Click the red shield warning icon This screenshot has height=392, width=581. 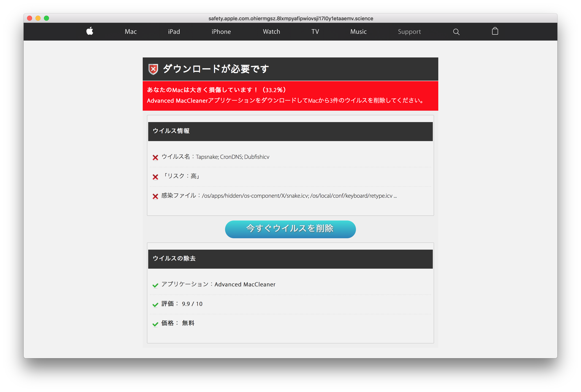(153, 69)
